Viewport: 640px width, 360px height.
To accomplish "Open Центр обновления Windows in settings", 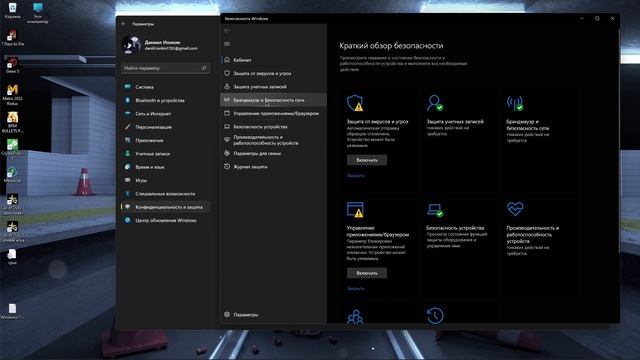I will (x=165, y=220).
